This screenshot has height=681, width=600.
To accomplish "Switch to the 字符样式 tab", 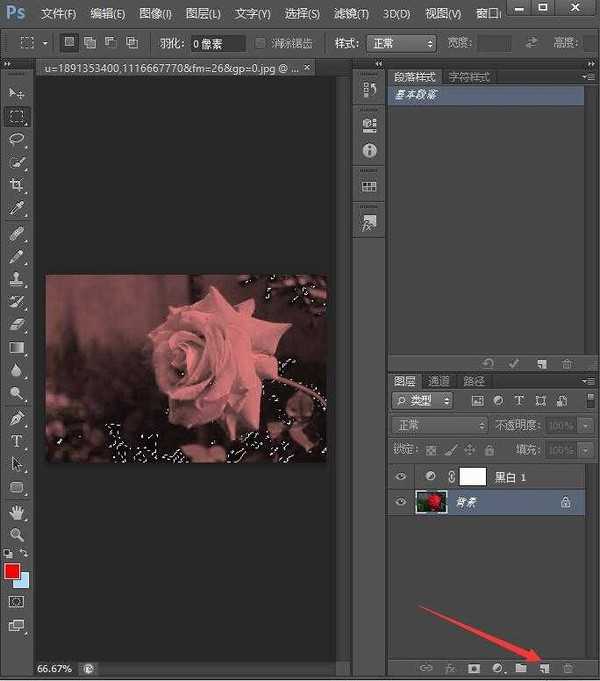I will click(468, 76).
